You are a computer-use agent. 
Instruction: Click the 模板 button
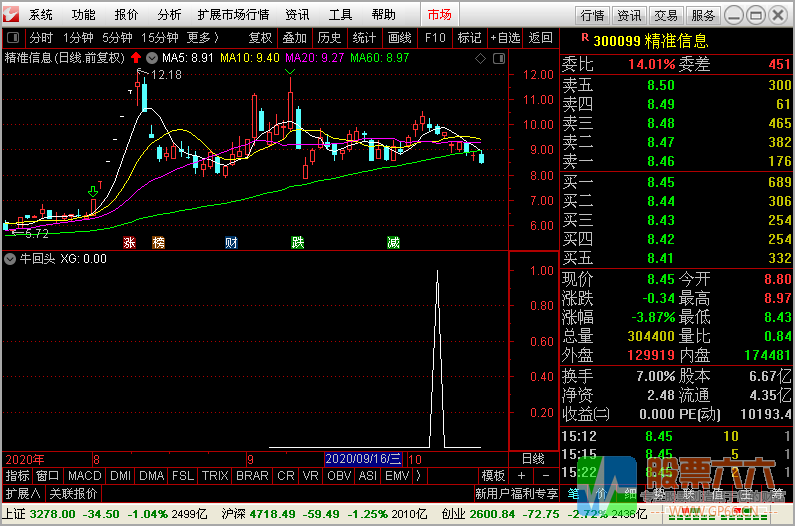(x=493, y=476)
